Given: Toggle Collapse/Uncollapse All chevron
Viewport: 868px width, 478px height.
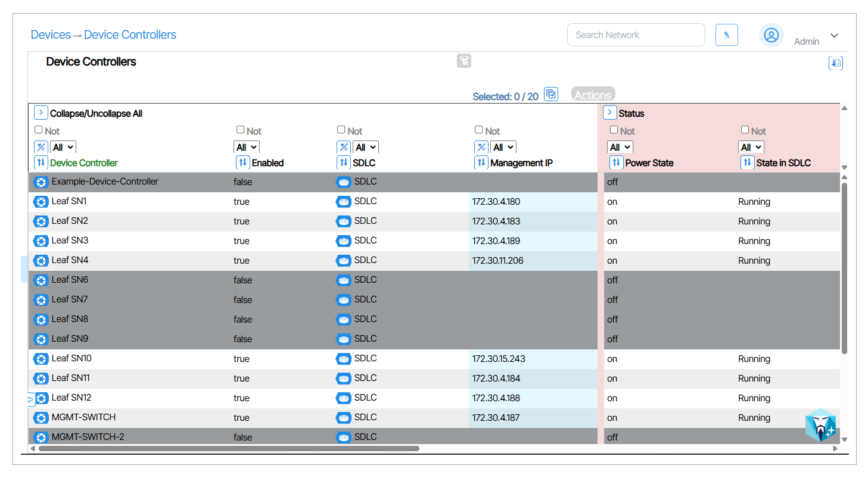Looking at the screenshot, I should tap(41, 113).
